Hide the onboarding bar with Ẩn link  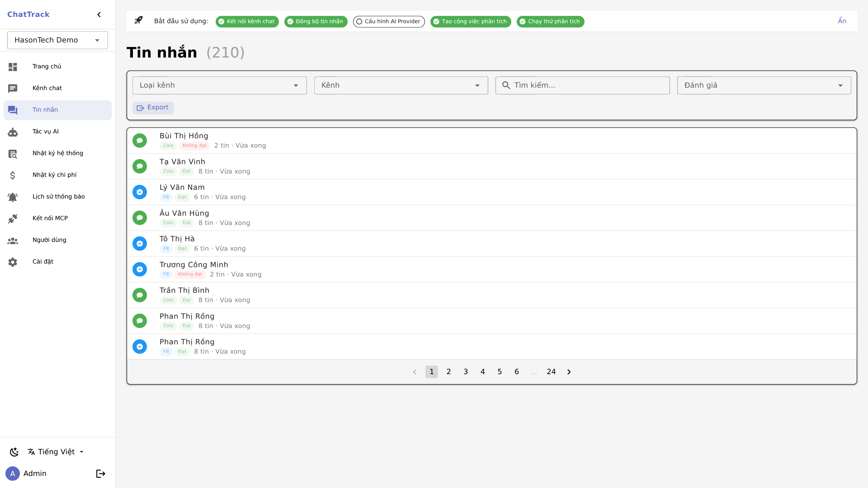842,21
